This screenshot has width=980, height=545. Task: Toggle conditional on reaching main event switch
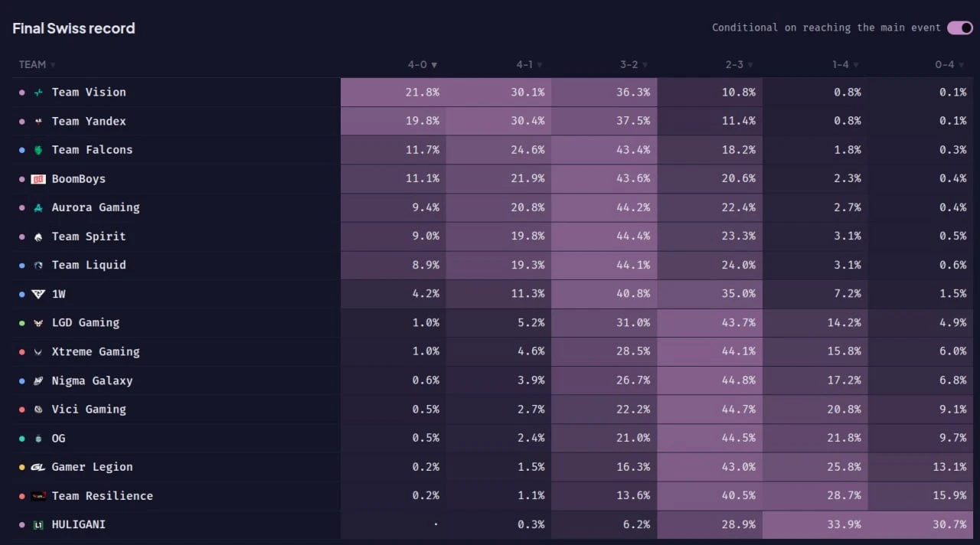(960, 28)
